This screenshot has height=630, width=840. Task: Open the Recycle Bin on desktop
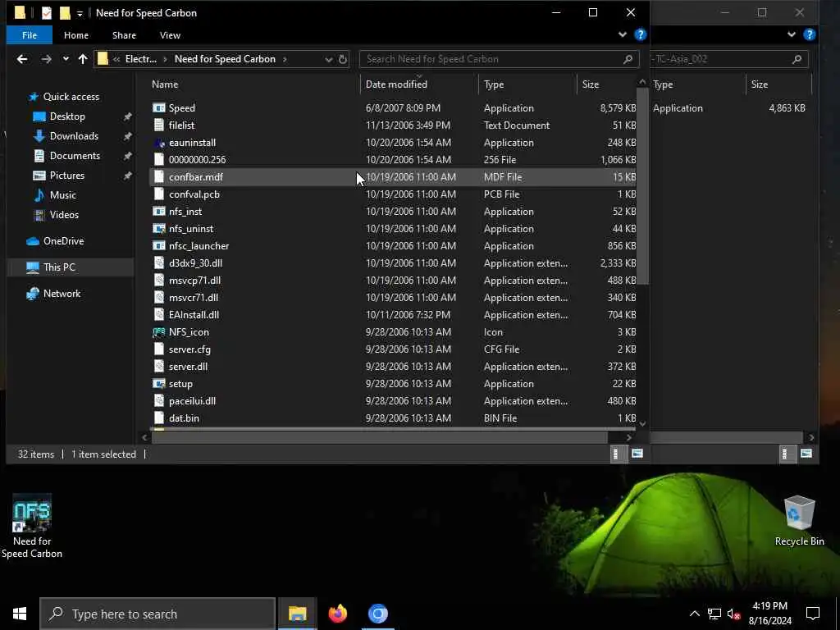click(799, 521)
